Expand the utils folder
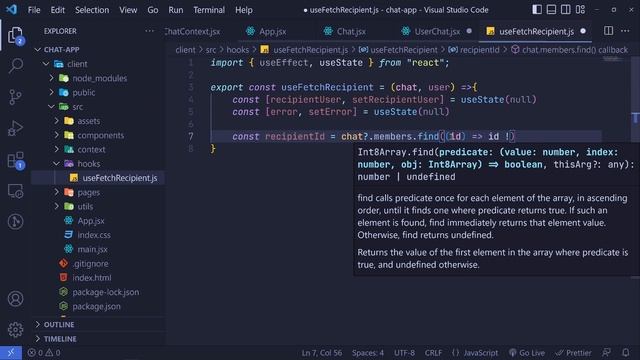This screenshot has height=360, width=640. 57,206
